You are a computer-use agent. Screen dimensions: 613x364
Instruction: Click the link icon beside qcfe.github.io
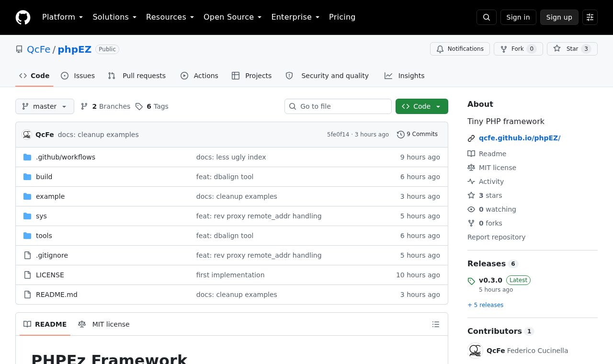[x=471, y=138]
